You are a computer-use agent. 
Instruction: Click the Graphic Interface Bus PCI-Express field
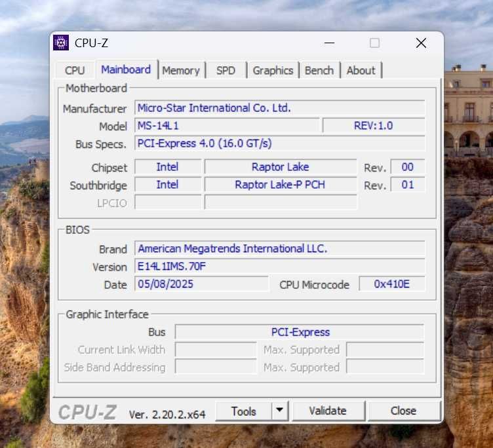click(x=300, y=332)
